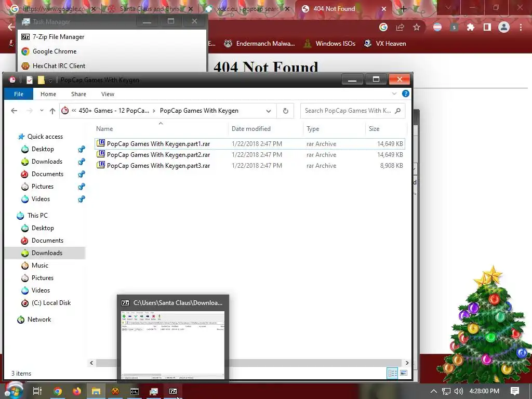
Task: Open the File ribbon tab
Action: tap(19, 94)
